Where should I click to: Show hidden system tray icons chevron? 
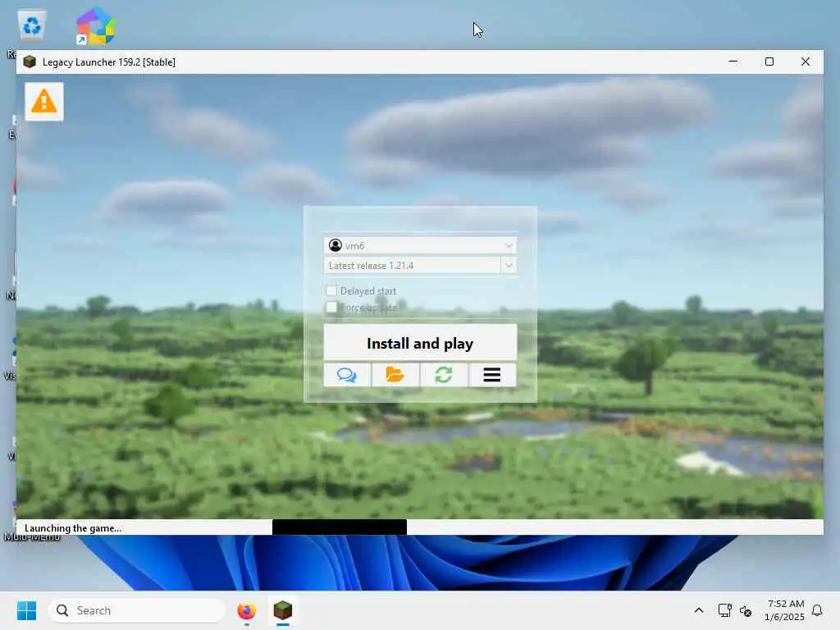(699, 610)
